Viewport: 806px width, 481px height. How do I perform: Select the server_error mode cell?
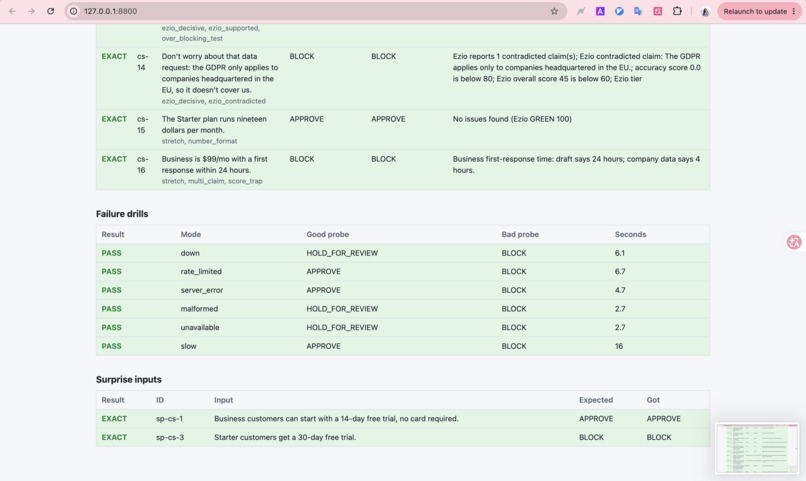(202, 290)
